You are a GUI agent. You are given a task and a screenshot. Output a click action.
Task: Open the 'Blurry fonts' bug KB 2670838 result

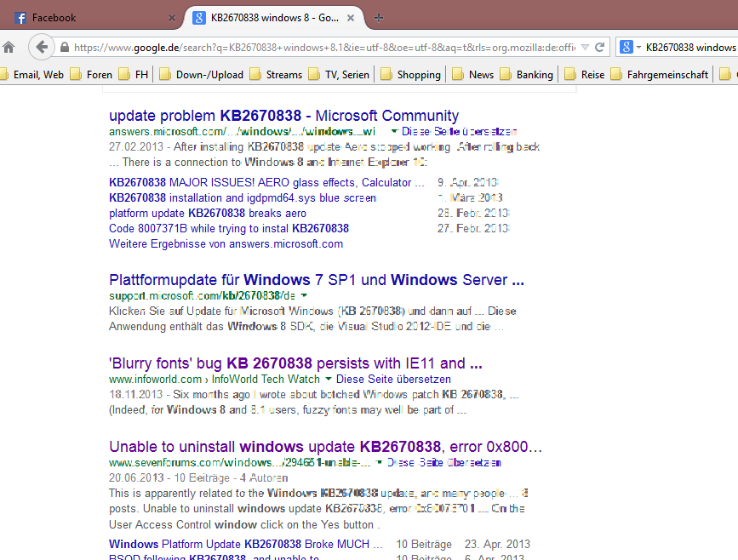click(295, 363)
